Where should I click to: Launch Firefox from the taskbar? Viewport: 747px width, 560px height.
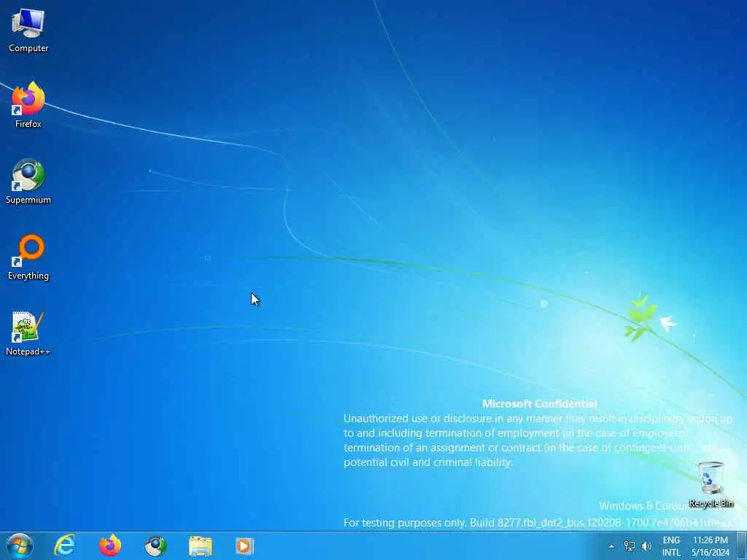pos(110,545)
